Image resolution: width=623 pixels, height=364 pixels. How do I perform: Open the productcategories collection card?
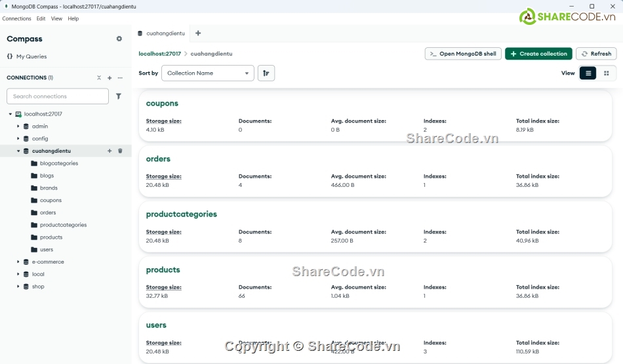tap(375, 227)
